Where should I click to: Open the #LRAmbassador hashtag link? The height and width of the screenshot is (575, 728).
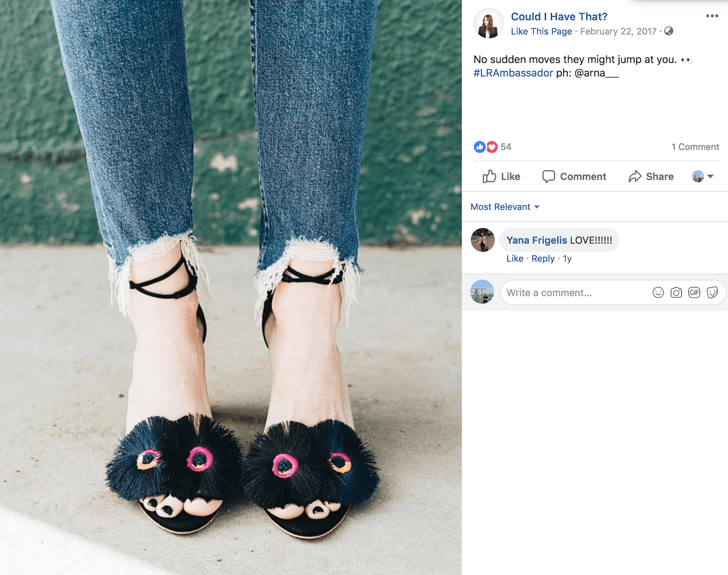point(513,73)
